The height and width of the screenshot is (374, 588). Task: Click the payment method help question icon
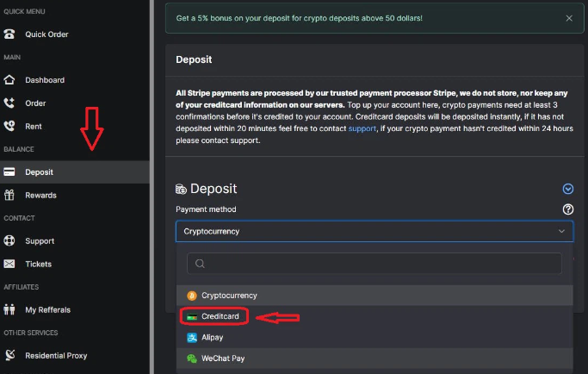[x=567, y=209]
